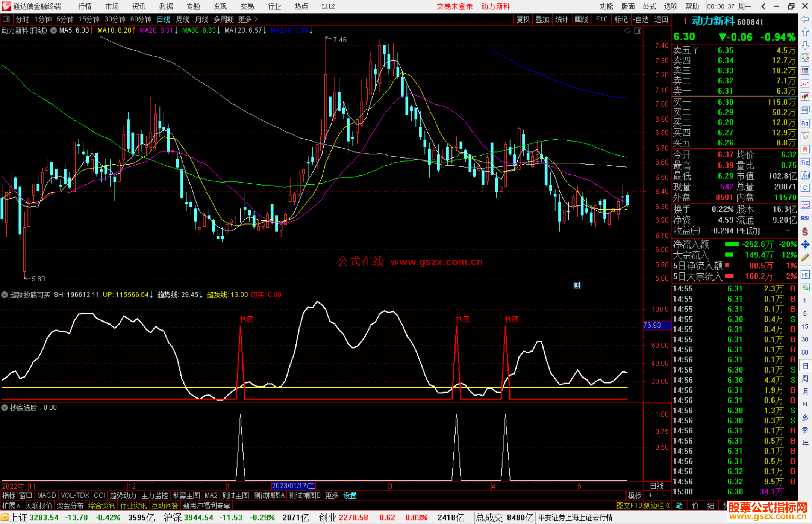Click the RSI indicator sidebar icon
This screenshot has width=812, height=524.
coord(805,218)
